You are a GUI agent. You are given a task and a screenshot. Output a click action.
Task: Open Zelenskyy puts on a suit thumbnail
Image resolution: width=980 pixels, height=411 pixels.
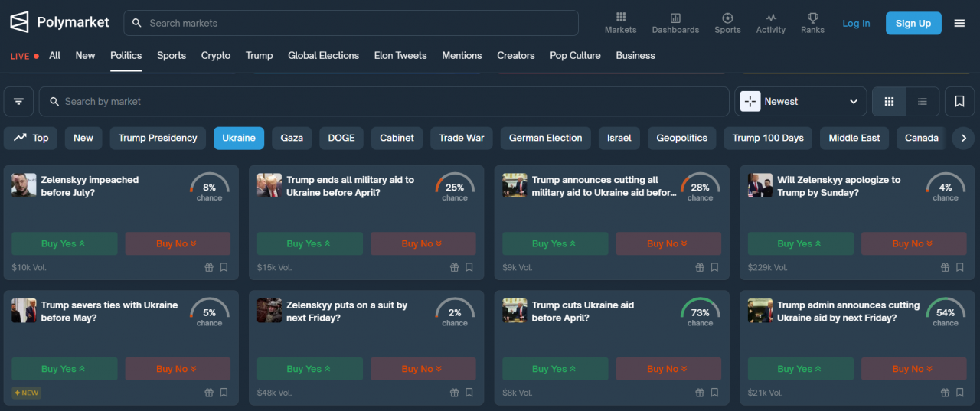(269, 311)
